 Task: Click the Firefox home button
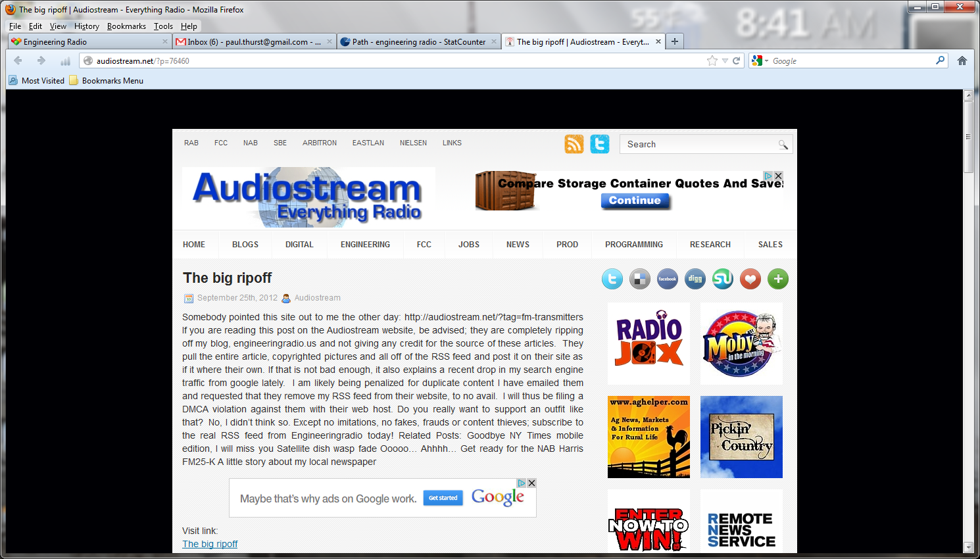point(962,61)
